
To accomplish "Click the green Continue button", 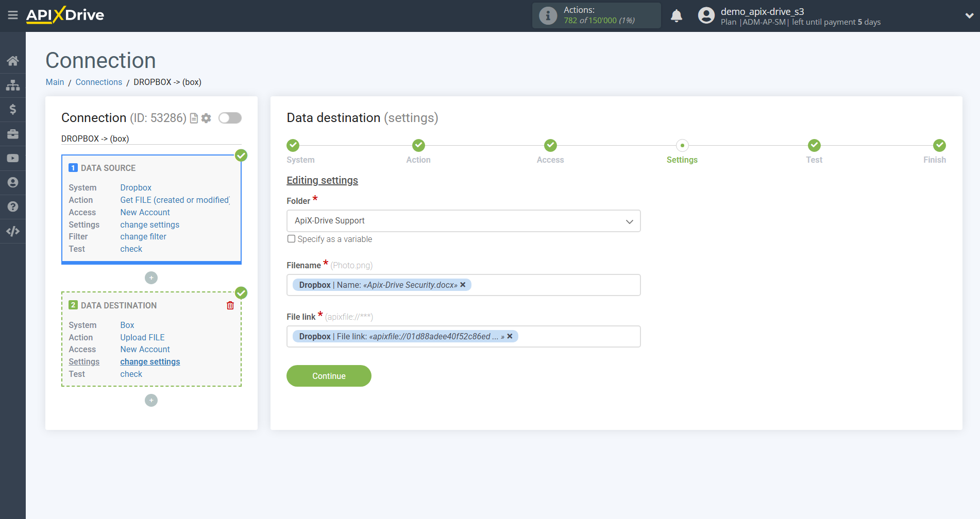I will (329, 376).
